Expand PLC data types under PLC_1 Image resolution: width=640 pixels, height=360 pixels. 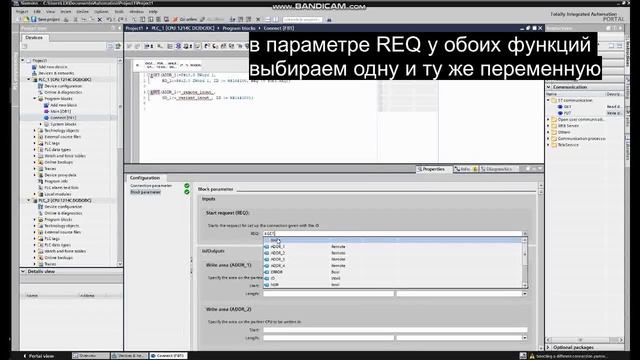(35, 149)
